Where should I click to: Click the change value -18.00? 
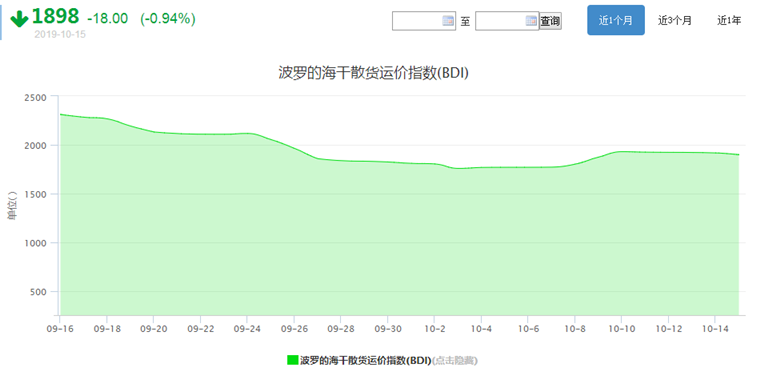coord(108,19)
